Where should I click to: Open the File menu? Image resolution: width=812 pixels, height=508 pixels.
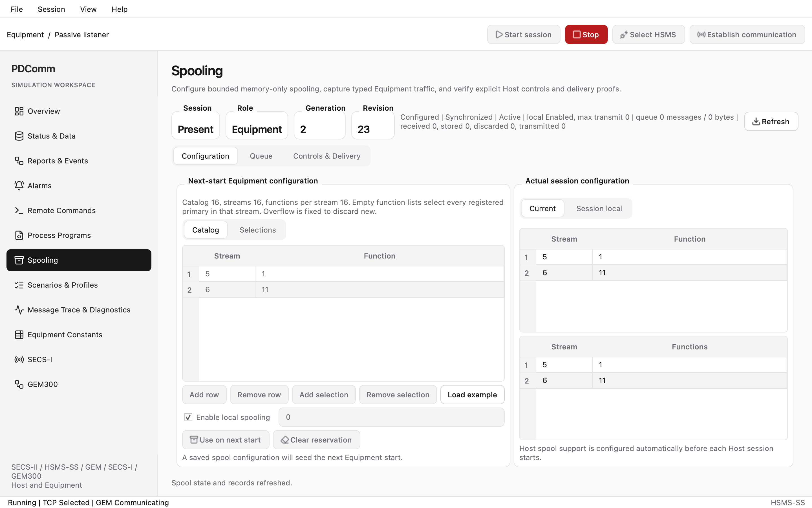pos(17,9)
